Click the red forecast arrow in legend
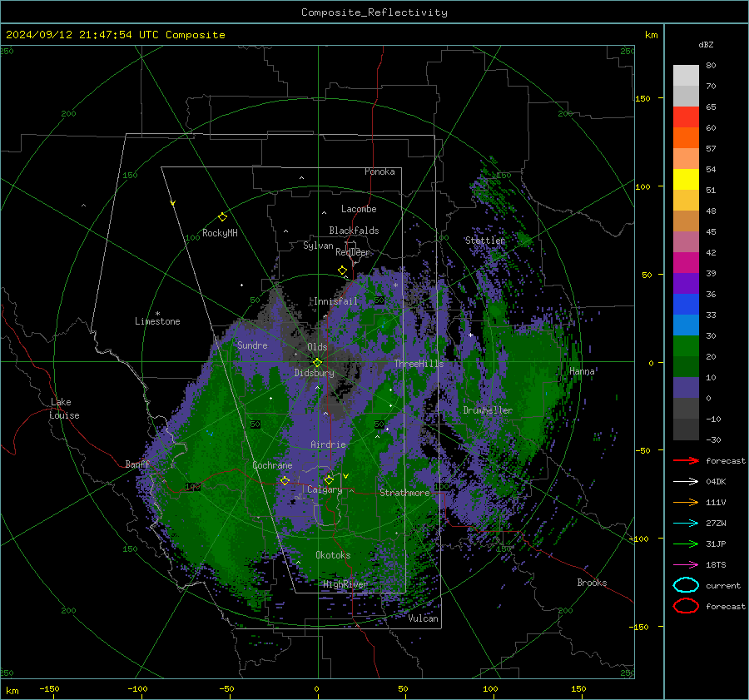This screenshot has height=700, width=749. pos(686,460)
